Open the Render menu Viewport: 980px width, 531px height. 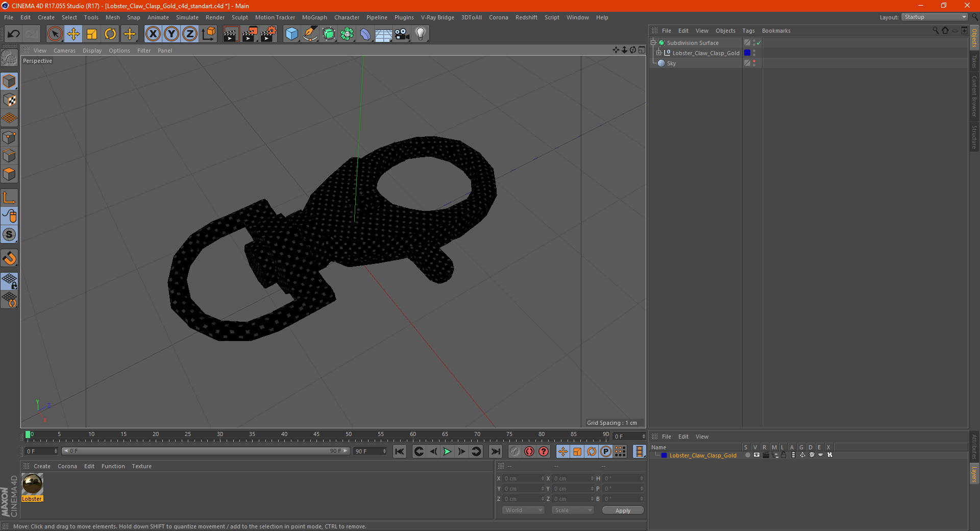[215, 17]
